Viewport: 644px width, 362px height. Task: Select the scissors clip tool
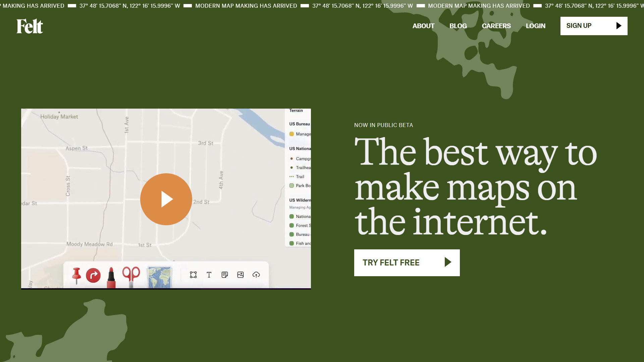coord(131,277)
